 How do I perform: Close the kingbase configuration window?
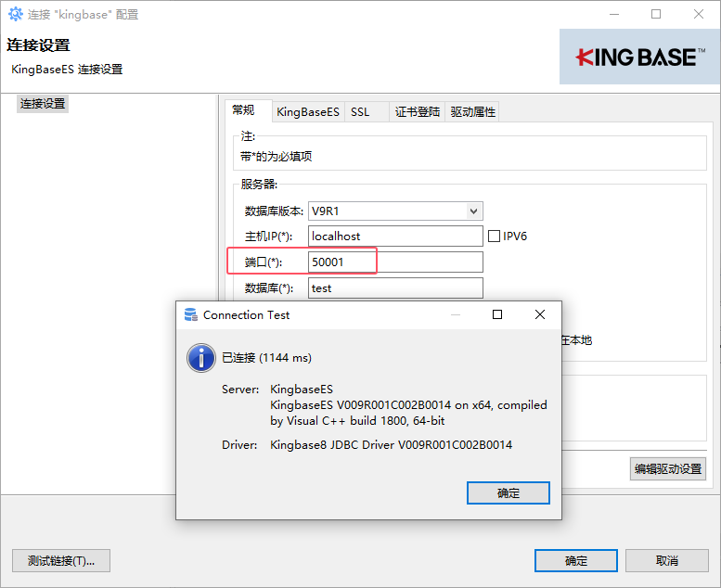pos(699,14)
